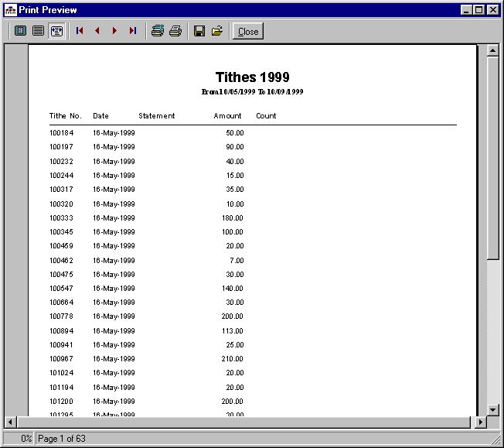The height and width of the screenshot is (448, 504).
Task: Click tithe number 100664
Action: coord(61,303)
